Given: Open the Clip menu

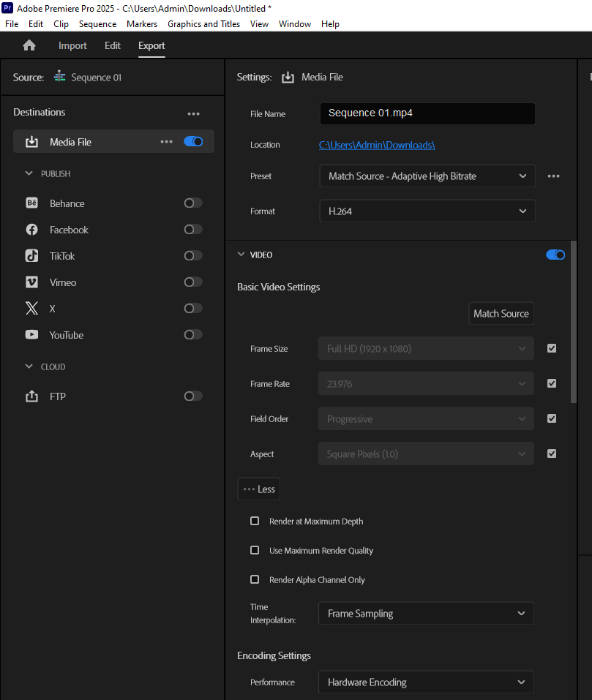Looking at the screenshot, I should tap(61, 24).
